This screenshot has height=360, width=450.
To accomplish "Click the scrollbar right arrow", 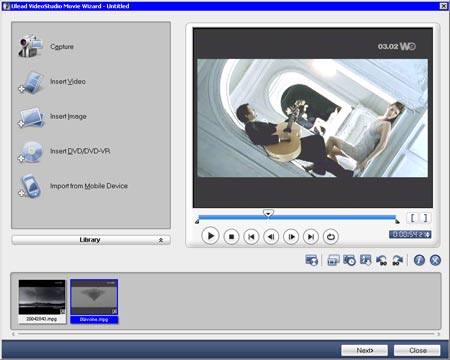I will (438, 333).
